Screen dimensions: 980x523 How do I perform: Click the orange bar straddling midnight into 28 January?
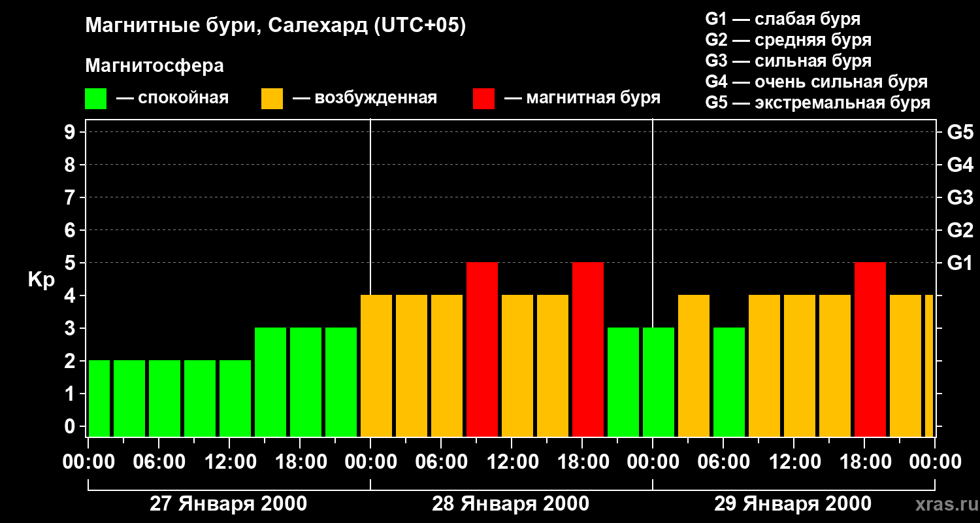tap(376, 366)
